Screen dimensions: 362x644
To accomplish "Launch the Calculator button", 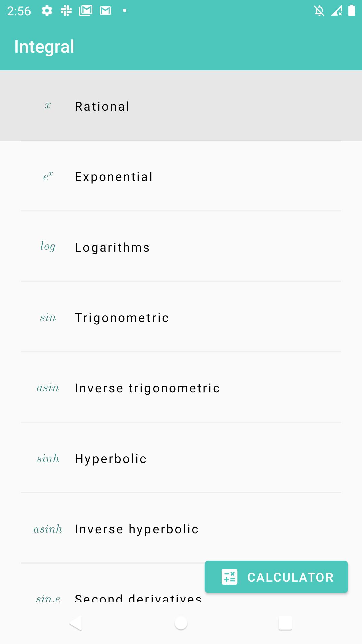I will tap(276, 577).
